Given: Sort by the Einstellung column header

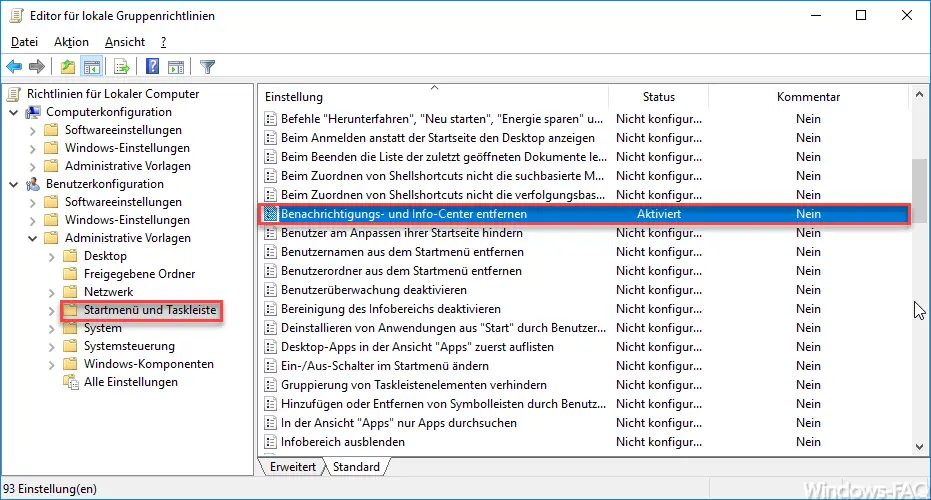Looking at the screenshot, I should click(x=433, y=97).
